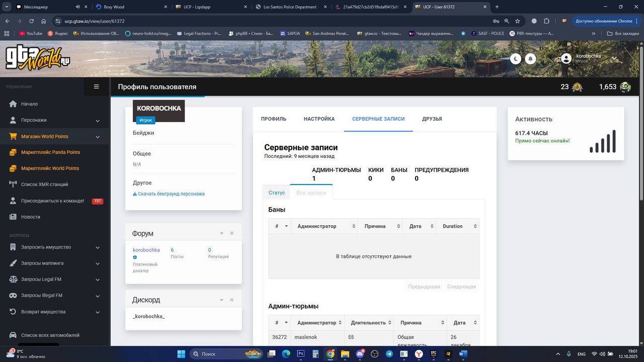Collapse Дискорд panel arrow
The image size is (644, 362).
[222, 300]
